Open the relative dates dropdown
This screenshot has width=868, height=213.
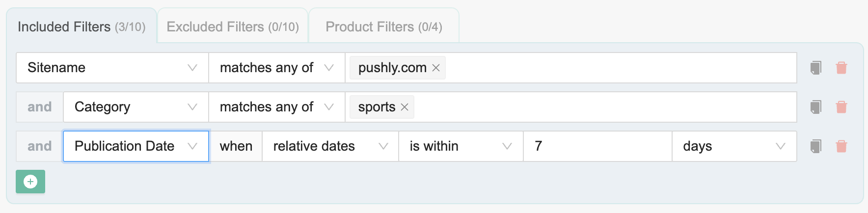330,146
